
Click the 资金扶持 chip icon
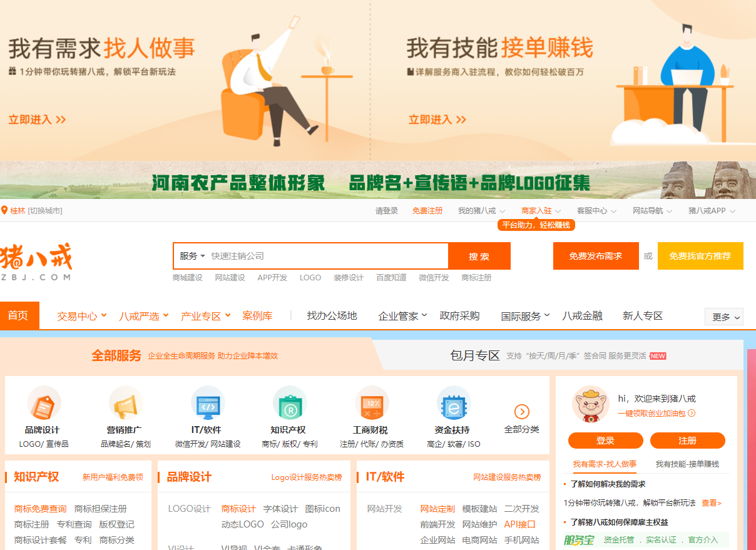(x=453, y=403)
